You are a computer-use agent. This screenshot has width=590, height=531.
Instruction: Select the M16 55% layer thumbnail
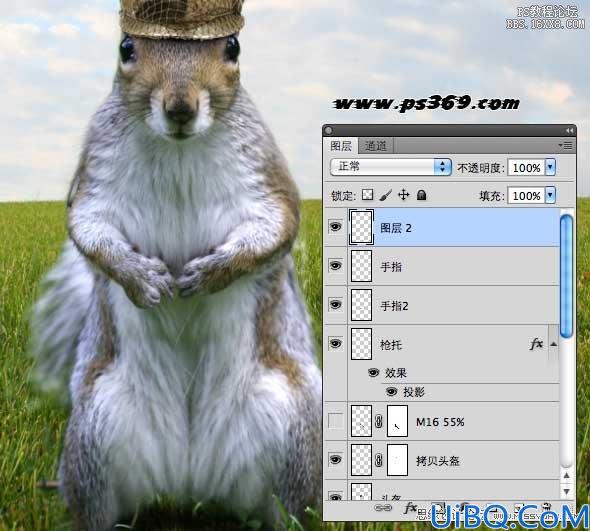(361, 421)
